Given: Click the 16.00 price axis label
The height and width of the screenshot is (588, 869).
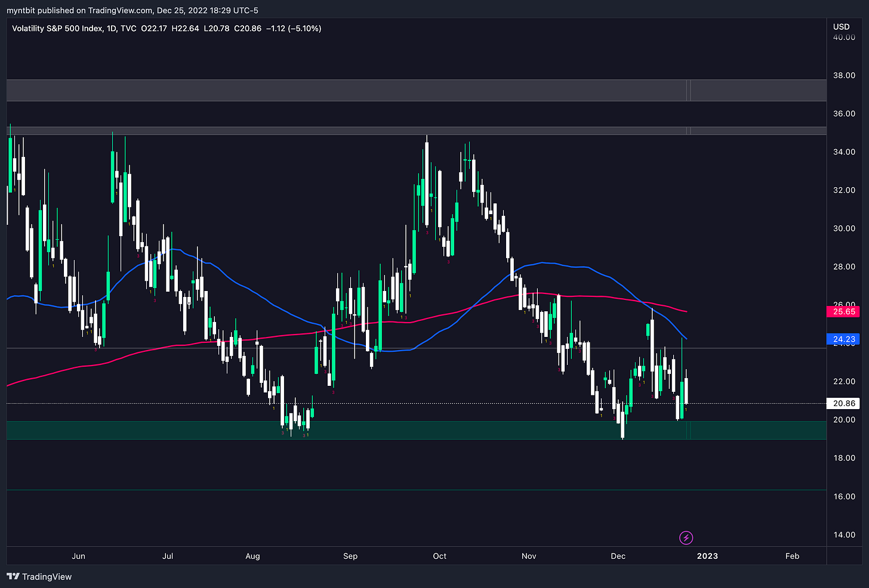Looking at the screenshot, I should tap(844, 496).
